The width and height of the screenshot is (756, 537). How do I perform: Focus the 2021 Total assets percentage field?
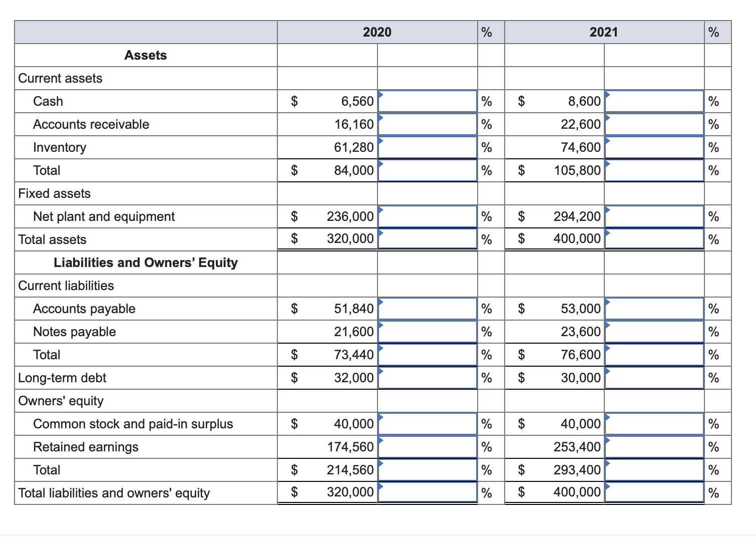(x=654, y=238)
